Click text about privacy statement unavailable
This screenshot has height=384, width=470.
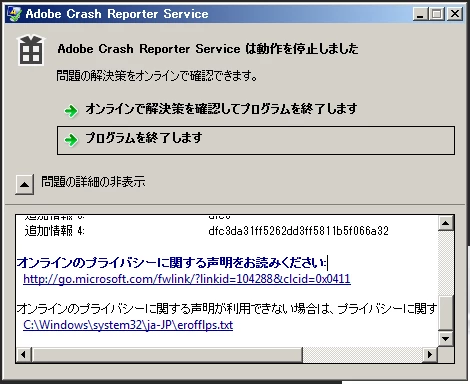point(227,309)
